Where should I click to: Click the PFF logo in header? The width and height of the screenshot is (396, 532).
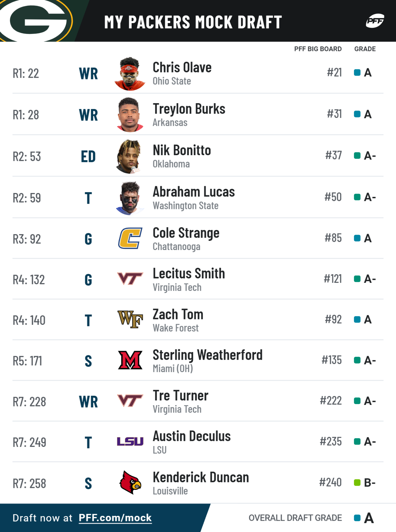pos(375,21)
